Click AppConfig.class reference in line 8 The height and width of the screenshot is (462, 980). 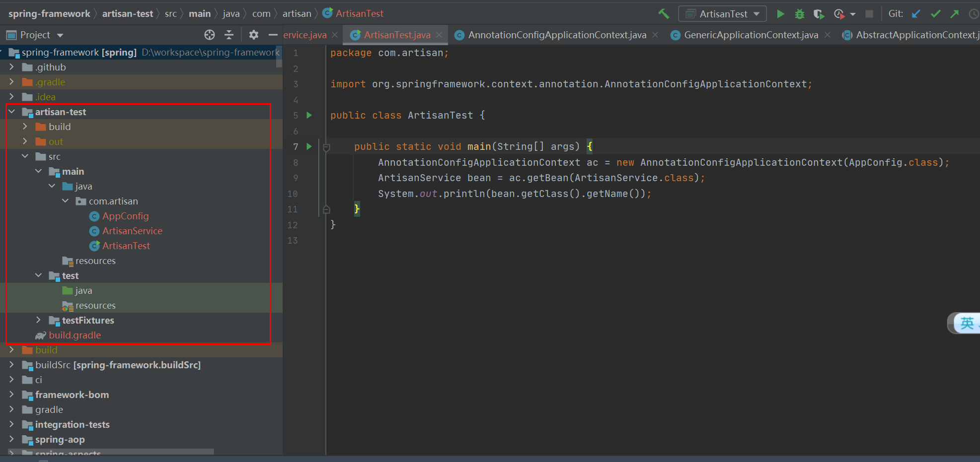(x=894, y=162)
